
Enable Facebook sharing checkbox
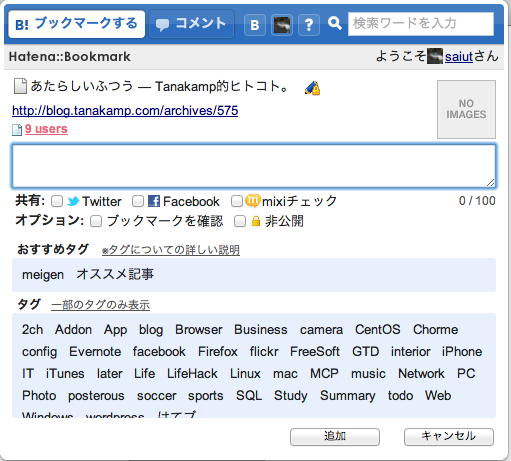(138, 201)
